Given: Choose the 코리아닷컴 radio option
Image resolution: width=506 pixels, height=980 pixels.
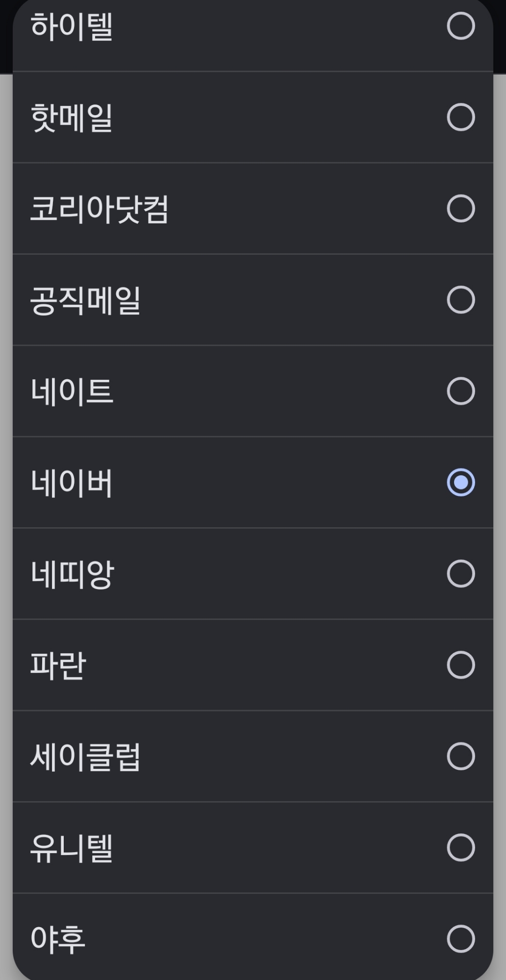Looking at the screenshot, I should [461, 209].
